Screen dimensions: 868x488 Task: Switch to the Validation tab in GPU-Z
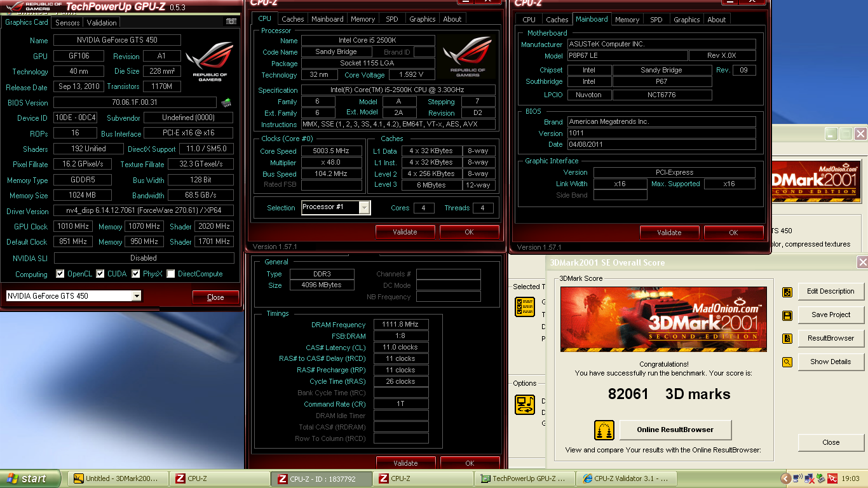[x=102, y=22]
